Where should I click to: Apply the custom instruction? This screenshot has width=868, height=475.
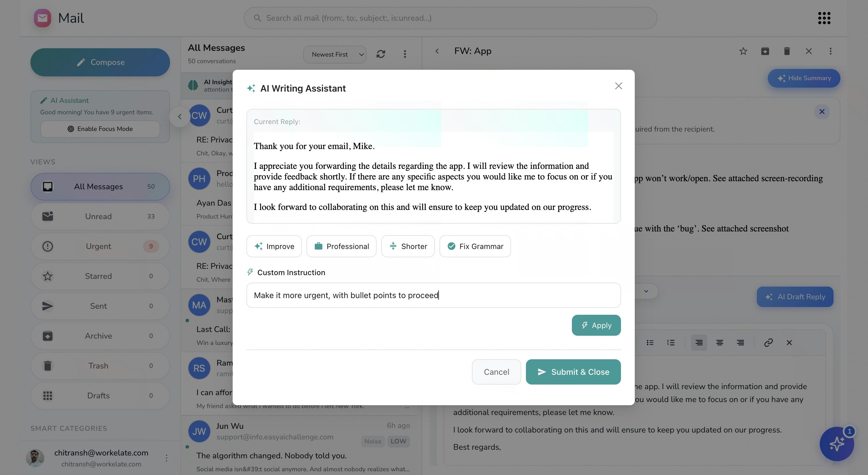click(x=596, y=325)
